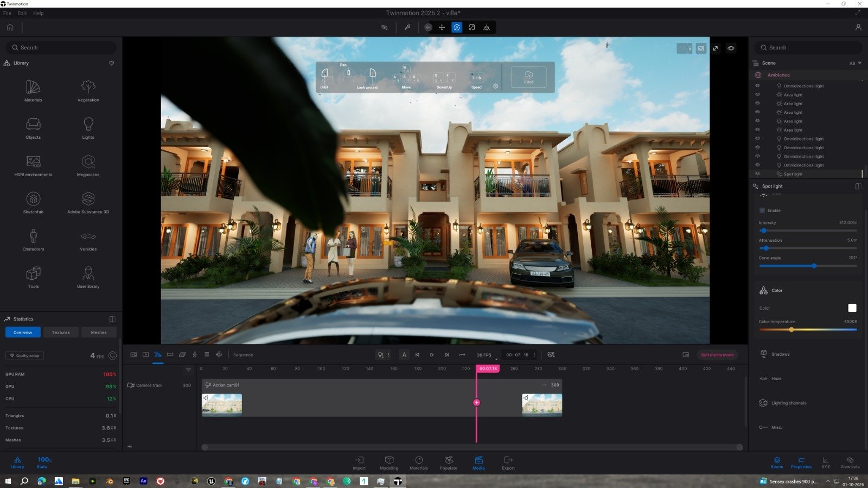Image resolution: width=868 pixels, height=488 pixels.
Task: Open the Lights library category
Action: tap(88, 128)
